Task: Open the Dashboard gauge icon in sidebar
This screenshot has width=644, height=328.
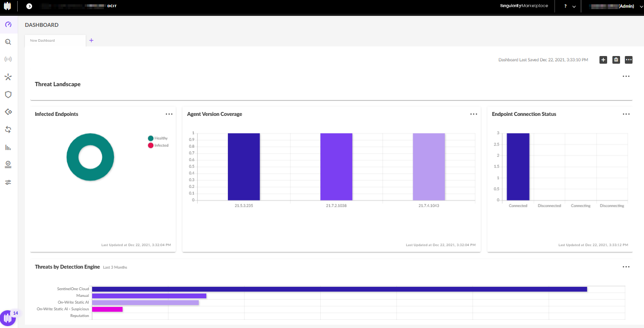Action: (8, 24)
